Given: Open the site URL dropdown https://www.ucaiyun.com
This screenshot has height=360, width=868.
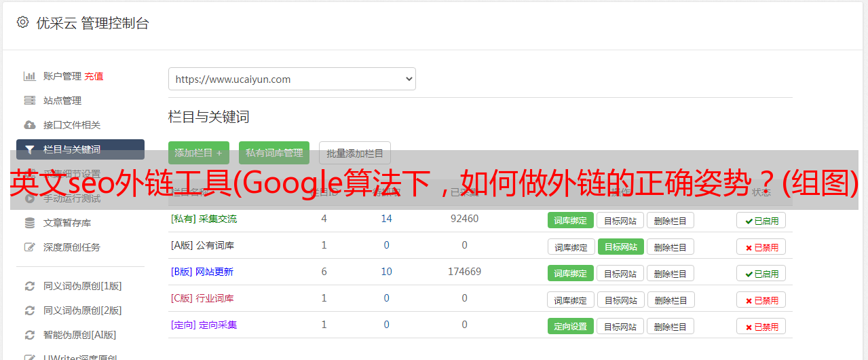Looking at the screenshot, I should click(x=292, y=79).
